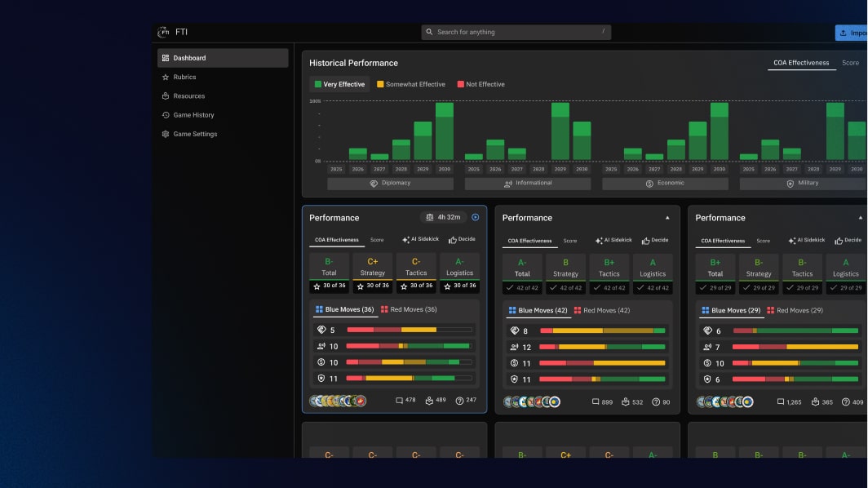Open the Dashboard sidebar item

click(223, 58)
